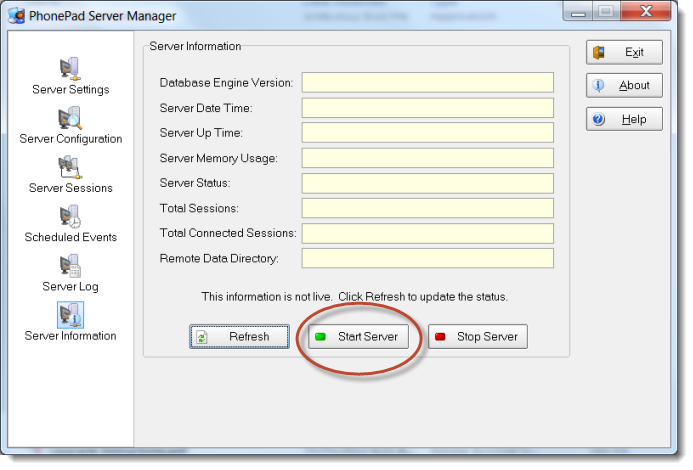Close the PhonePad Server Manager window
The width and height of the screenshot is (693, 470).
click(x=646, y=11)
